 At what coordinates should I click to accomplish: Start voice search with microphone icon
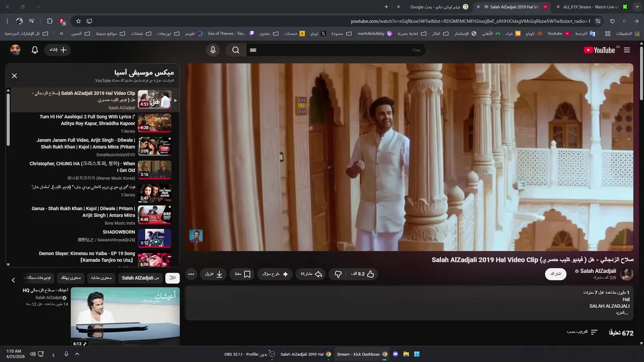pyautogui.click(x=213, y=50)
